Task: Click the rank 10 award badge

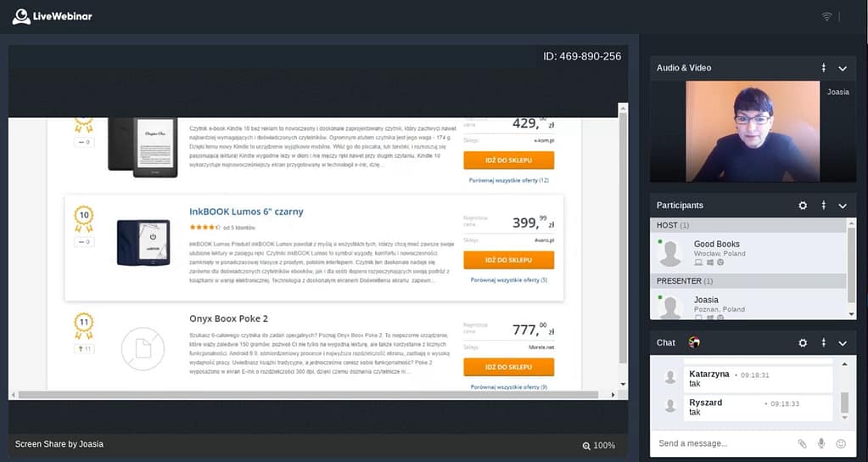Action: [84, 219]
